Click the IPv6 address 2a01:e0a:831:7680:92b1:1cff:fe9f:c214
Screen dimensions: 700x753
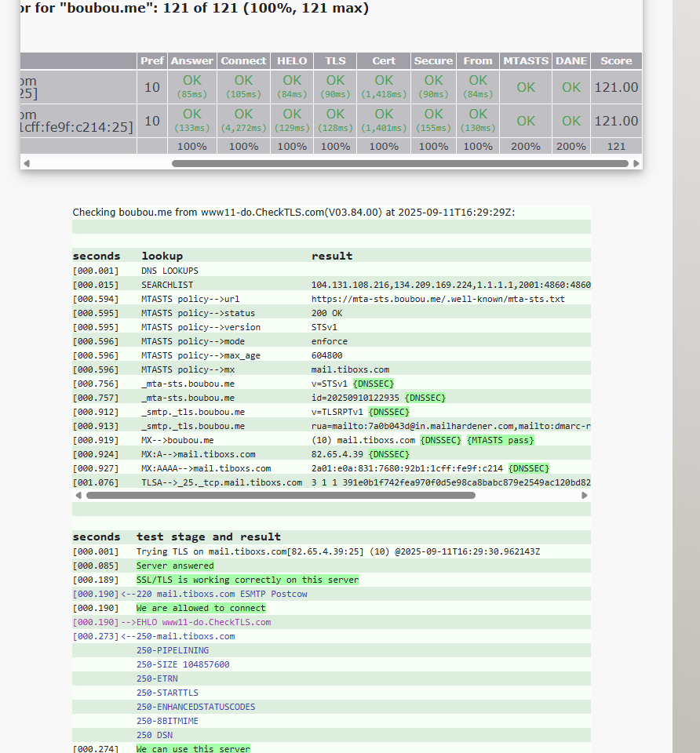pos(407,468)
